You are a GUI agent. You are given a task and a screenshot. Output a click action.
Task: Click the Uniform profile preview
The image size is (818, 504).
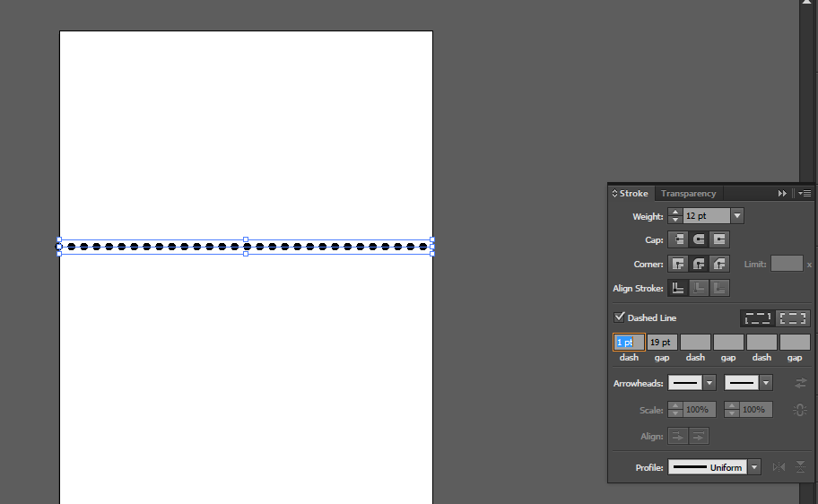[x=708, y=467]
